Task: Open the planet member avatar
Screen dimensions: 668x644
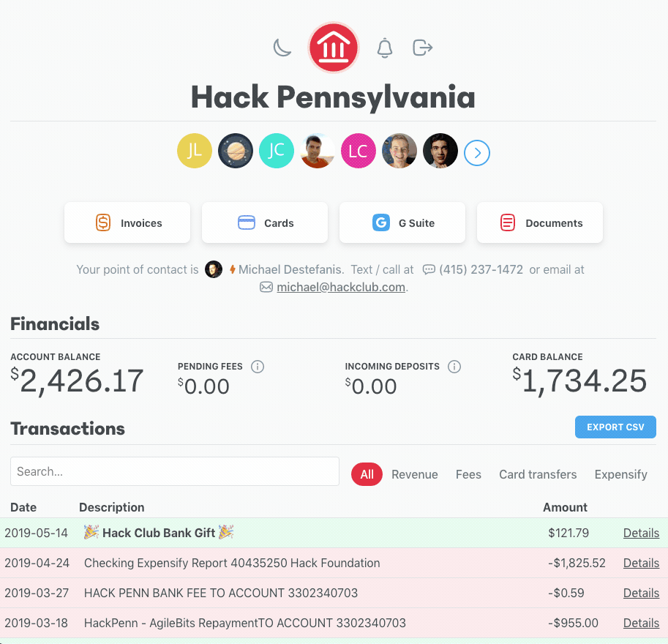Action: pos(236,151)
